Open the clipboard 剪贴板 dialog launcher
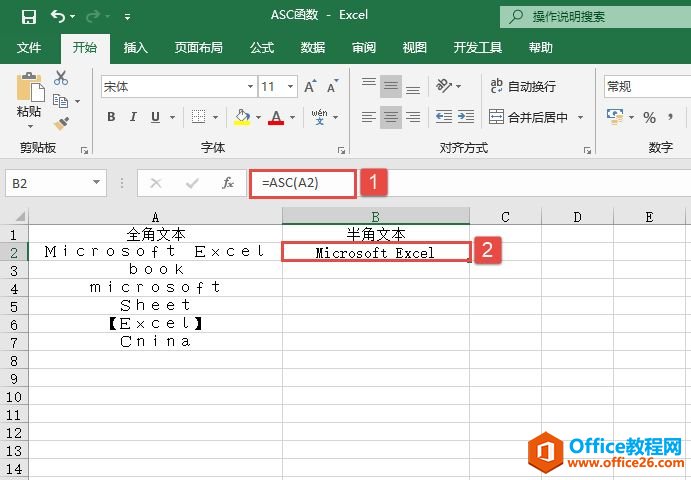 [85, 151]
